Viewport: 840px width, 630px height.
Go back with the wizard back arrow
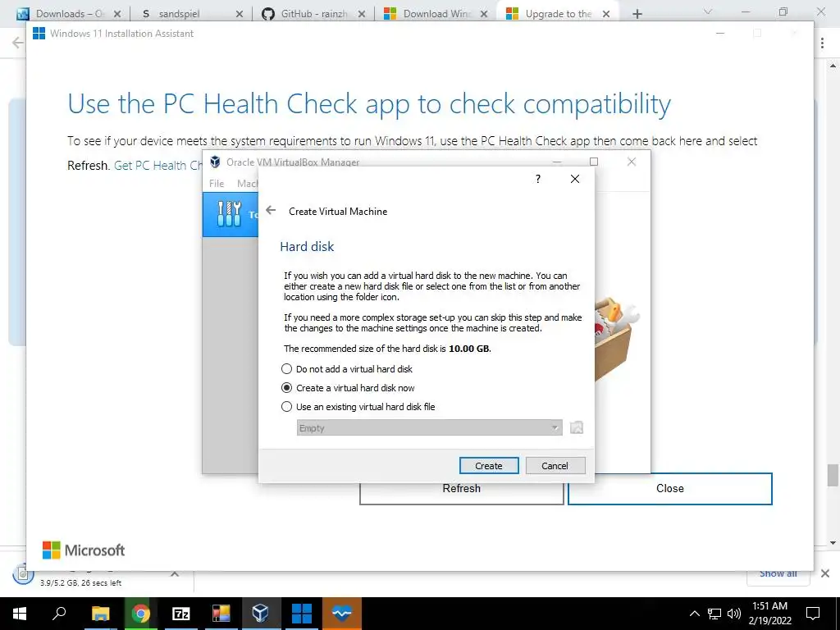(271, 211)
